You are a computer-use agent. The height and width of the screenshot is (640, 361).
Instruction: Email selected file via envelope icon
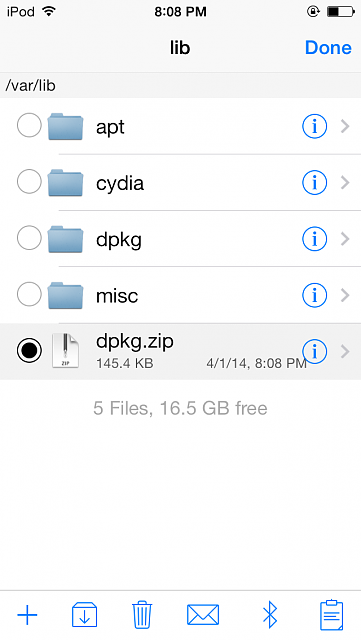203,615
